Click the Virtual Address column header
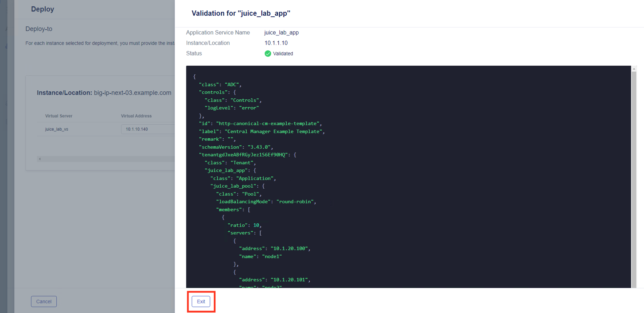The image size is (644, 313). 136,116
